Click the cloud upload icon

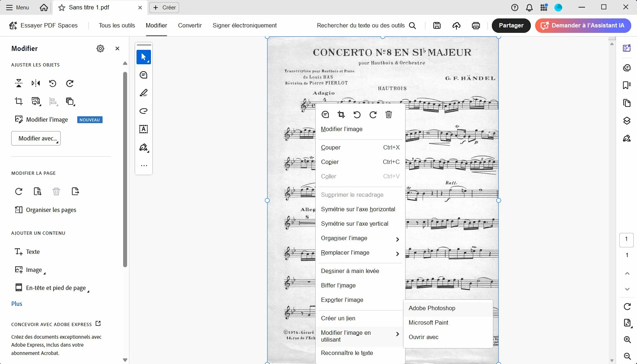(x=456, y=25)
